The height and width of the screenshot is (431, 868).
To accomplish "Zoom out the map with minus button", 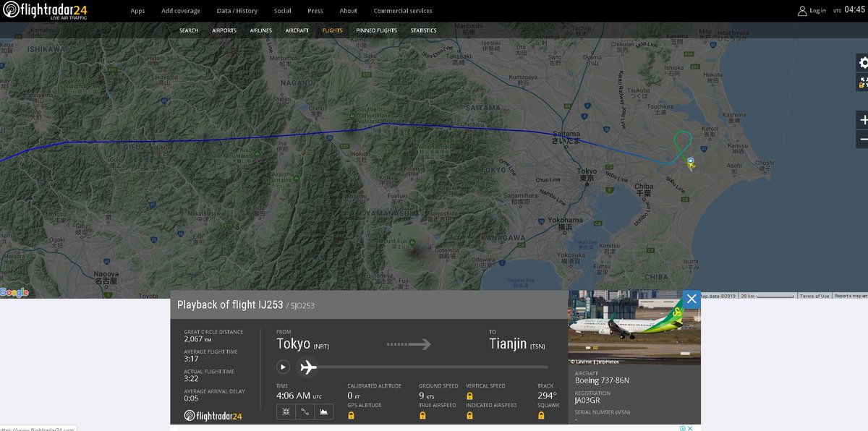I will pyautogui.click(x=863, y=139).
